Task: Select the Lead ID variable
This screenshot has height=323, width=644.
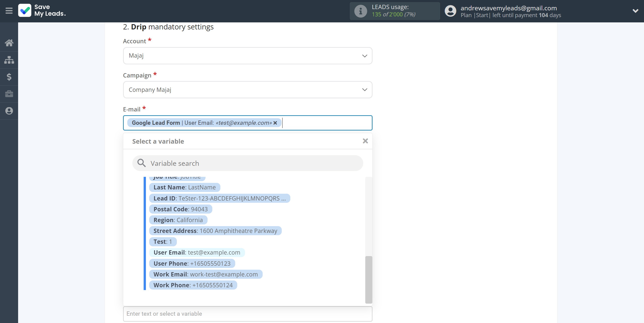Action: point(220,198)
